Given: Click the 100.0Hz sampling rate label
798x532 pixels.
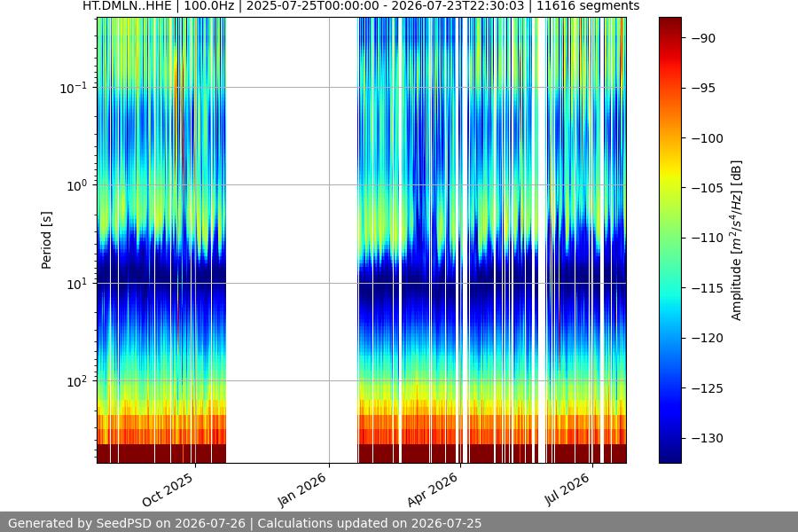Looking at the screenshot, I should click(208, 6).
